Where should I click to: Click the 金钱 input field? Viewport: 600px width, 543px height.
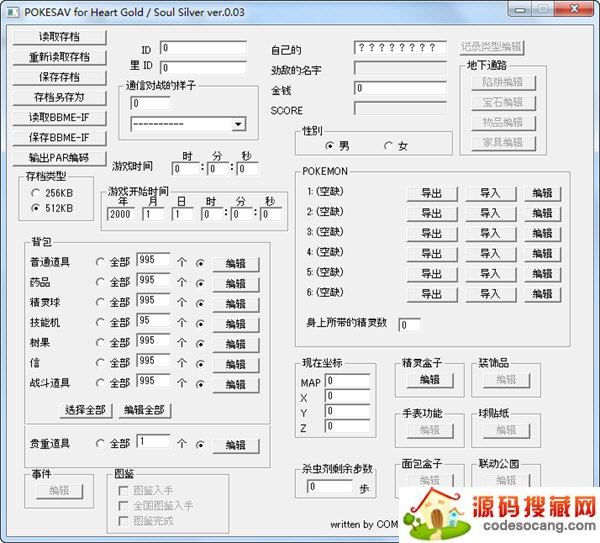pyautogui.click(x=400, y=88)
